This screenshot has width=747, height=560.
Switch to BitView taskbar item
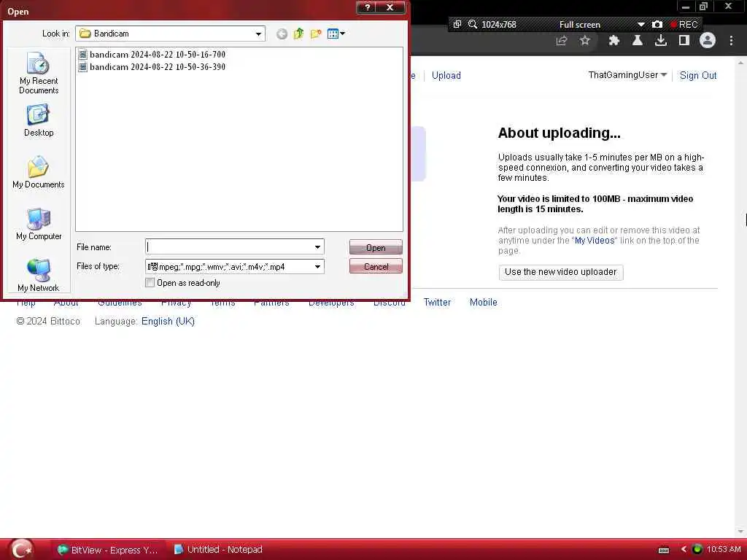[108, 550]
